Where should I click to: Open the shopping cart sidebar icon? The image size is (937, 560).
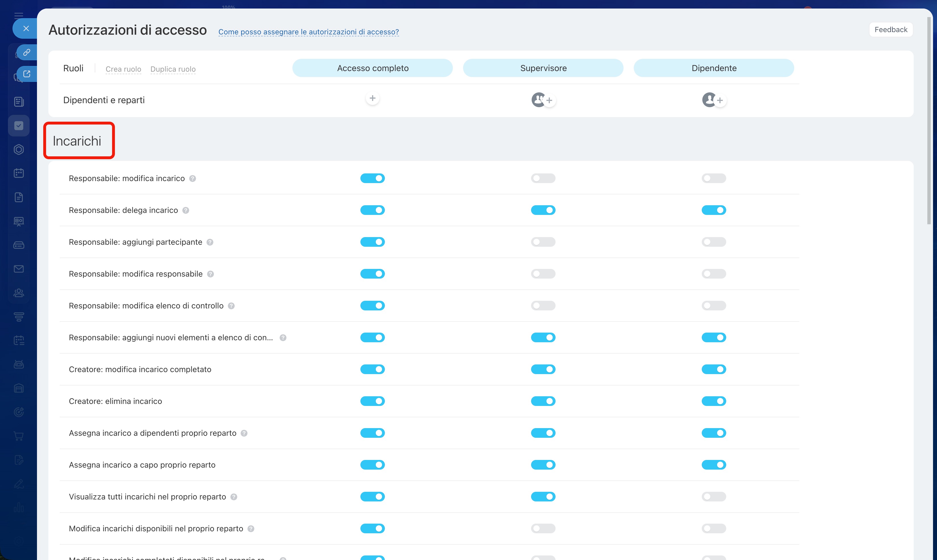tap(18, 436)
